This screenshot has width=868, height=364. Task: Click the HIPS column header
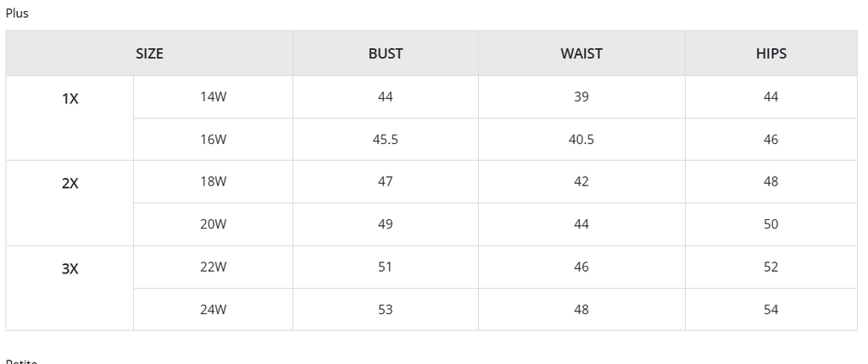(x=771, y=53)
